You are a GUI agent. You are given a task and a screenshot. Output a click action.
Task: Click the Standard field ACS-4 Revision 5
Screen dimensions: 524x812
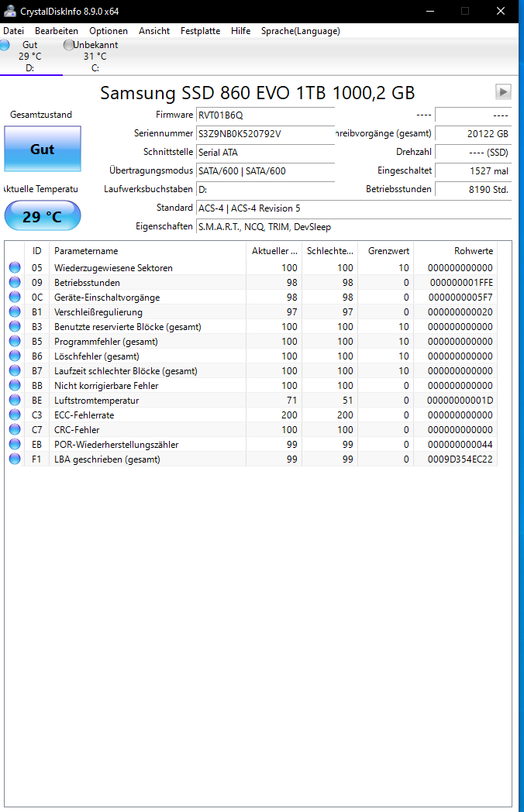point(353,208)
